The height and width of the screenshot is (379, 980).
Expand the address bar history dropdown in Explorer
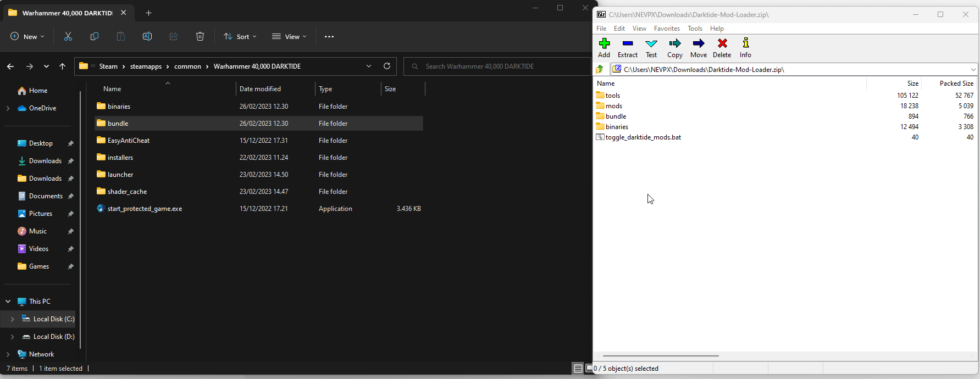tap(369, 66)
